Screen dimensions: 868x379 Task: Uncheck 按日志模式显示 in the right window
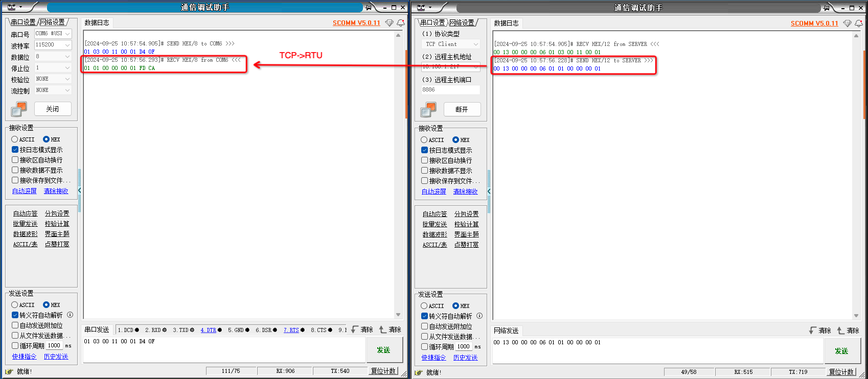(x=425, y=150)
